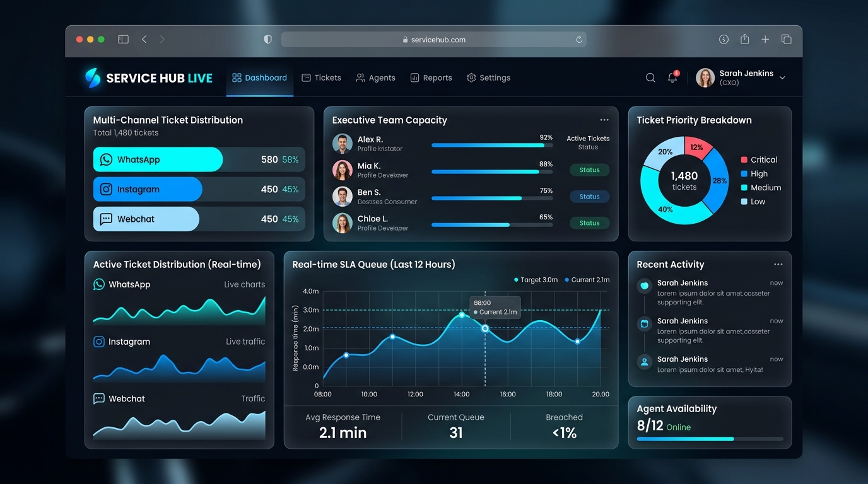Select the Webchat channel bar
Viewport: 868px width, 484px height.
point(199,219)
